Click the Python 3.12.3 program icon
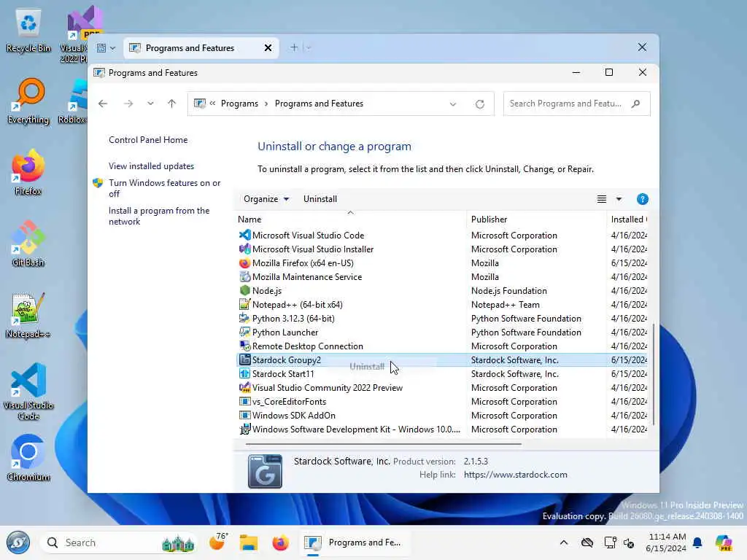This screenshot has height=560, width=747. pos(244,318)
